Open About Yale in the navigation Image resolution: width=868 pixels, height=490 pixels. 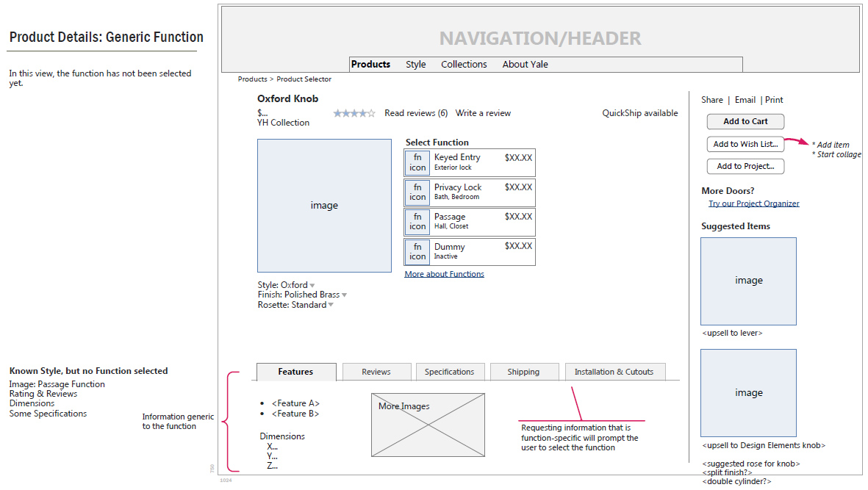526,64
